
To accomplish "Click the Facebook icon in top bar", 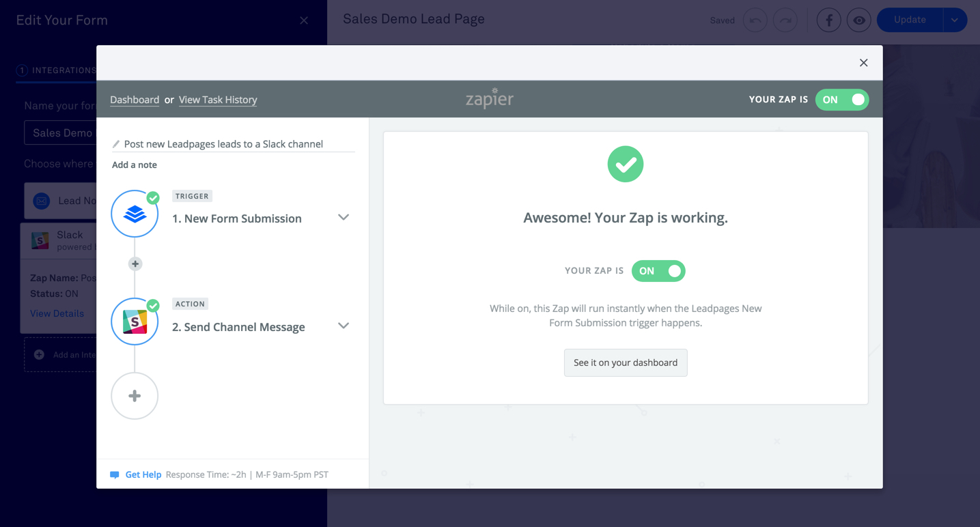I will coord(828,20).
